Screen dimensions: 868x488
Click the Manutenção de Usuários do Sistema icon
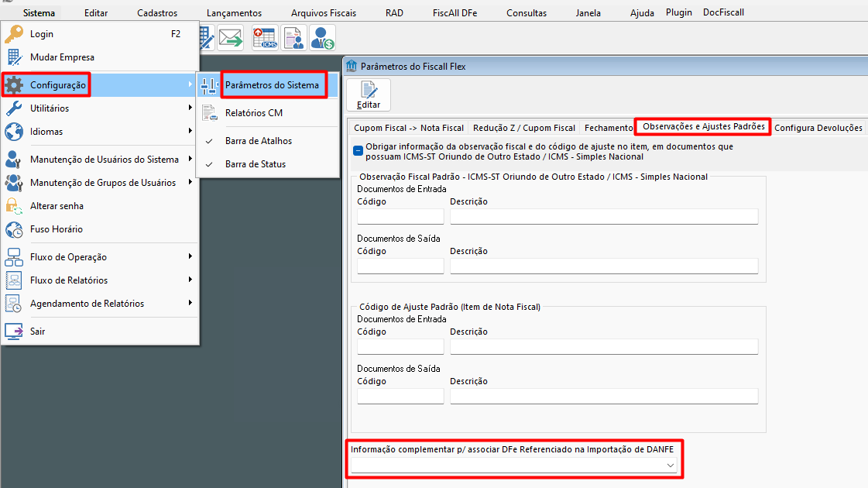[14, 159]
